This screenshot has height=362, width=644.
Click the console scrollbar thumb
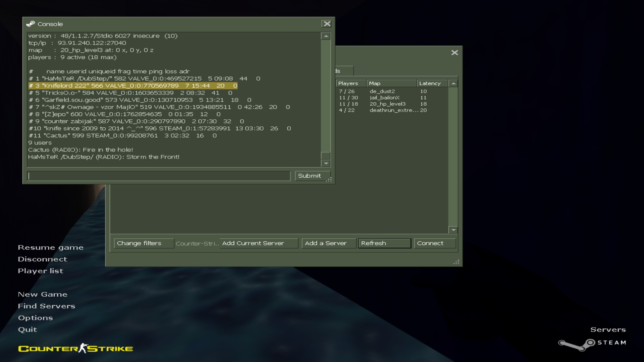click(x=326, y=156)
